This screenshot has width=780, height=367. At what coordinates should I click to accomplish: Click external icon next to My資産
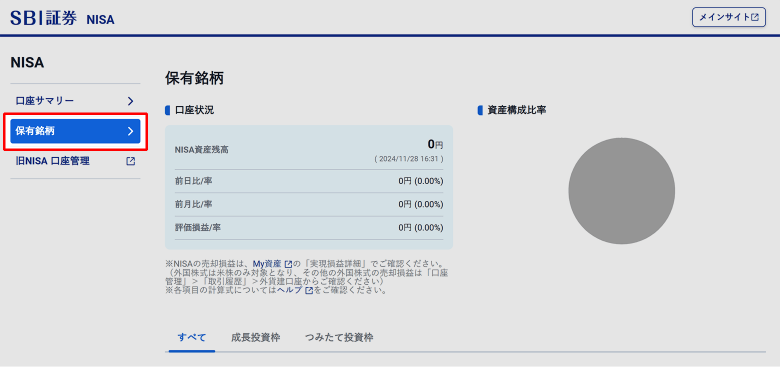click(x=288, y=264)
